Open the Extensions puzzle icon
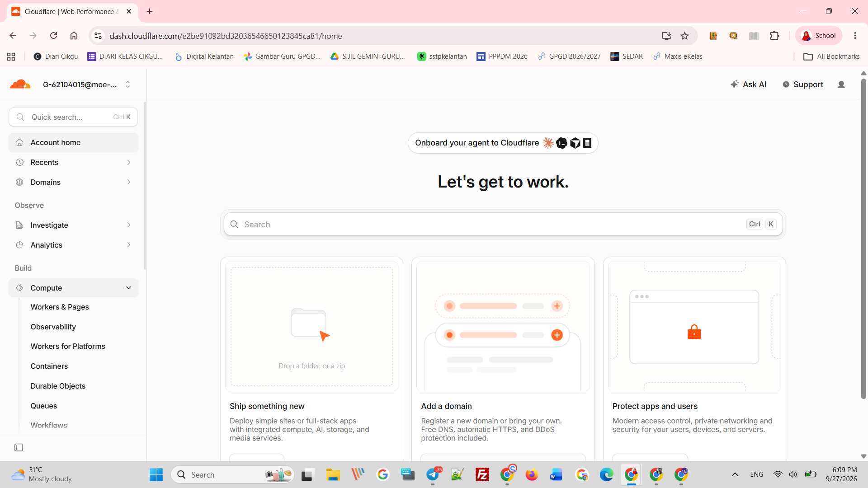The height and width of the screenshot is (488, 868). pyautogui.click(x=774, y=36)
